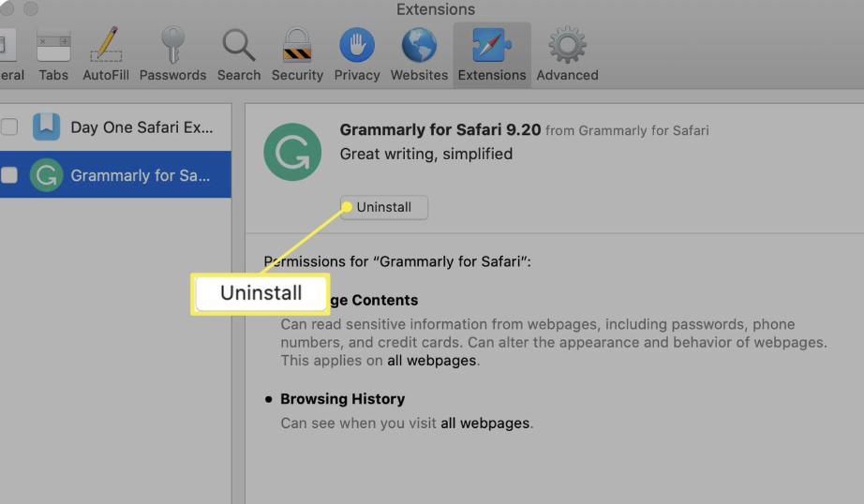Click the Grammarly icon in the sidebar list

pyautogui.click(x=46, y=175)
